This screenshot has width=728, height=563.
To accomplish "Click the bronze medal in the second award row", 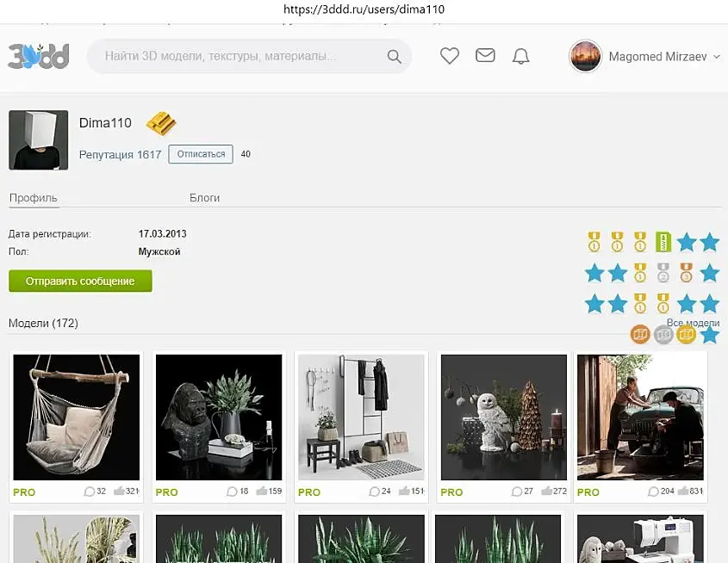I will click(686, 273).
